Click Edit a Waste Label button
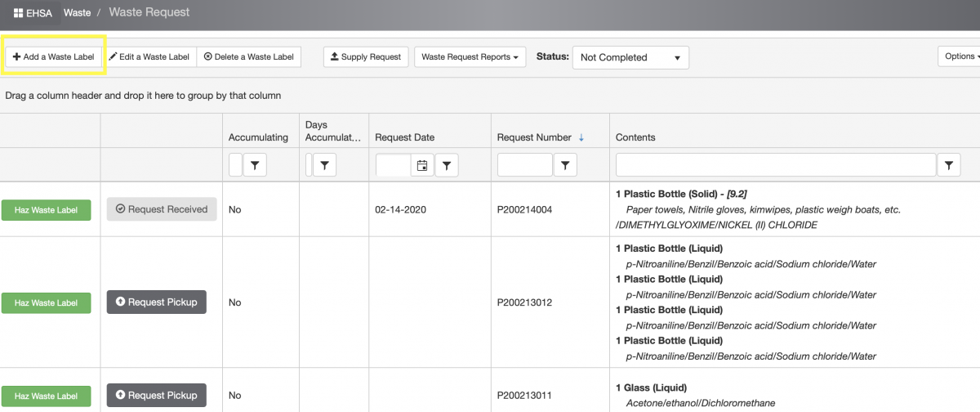The width and height of the screenshot is (980, 412). [149, 57]
